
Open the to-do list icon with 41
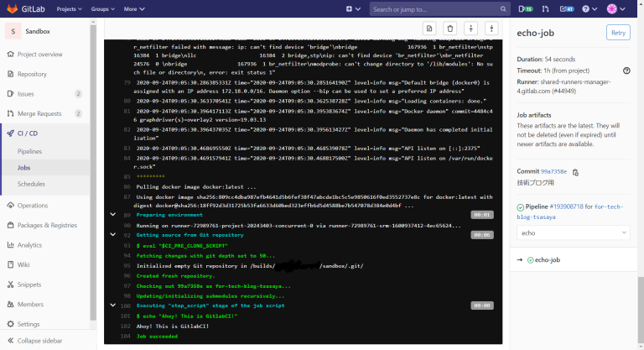click(567, 8)
